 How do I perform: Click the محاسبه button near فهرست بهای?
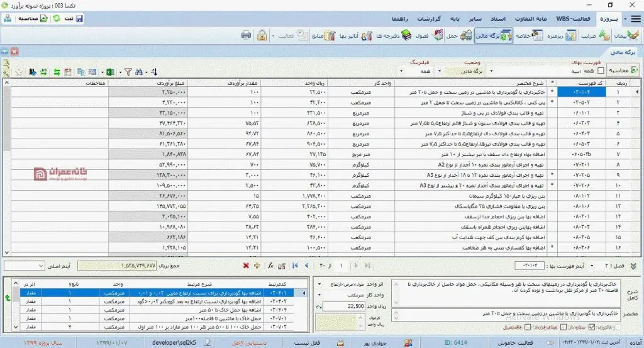[x=623, y=70]
